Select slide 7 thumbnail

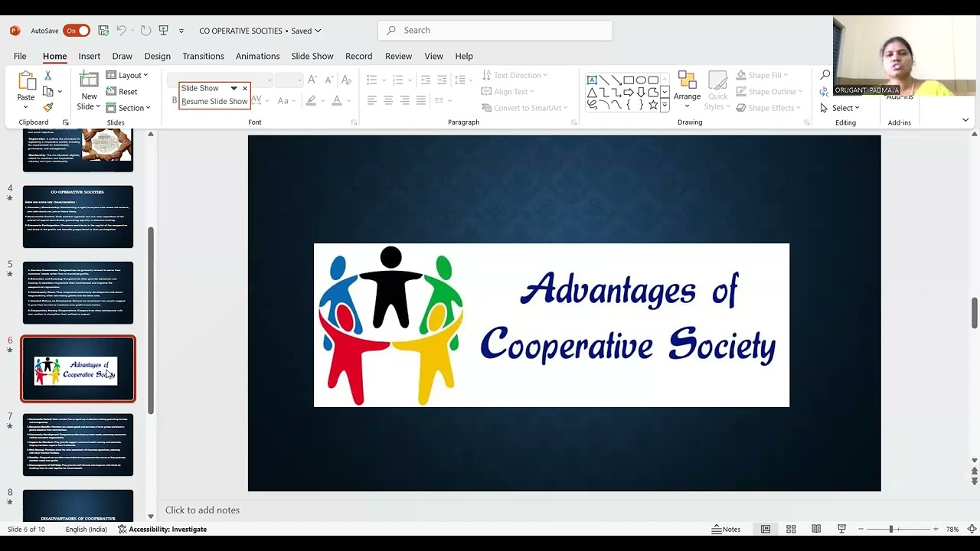click(x=78, y=445)
